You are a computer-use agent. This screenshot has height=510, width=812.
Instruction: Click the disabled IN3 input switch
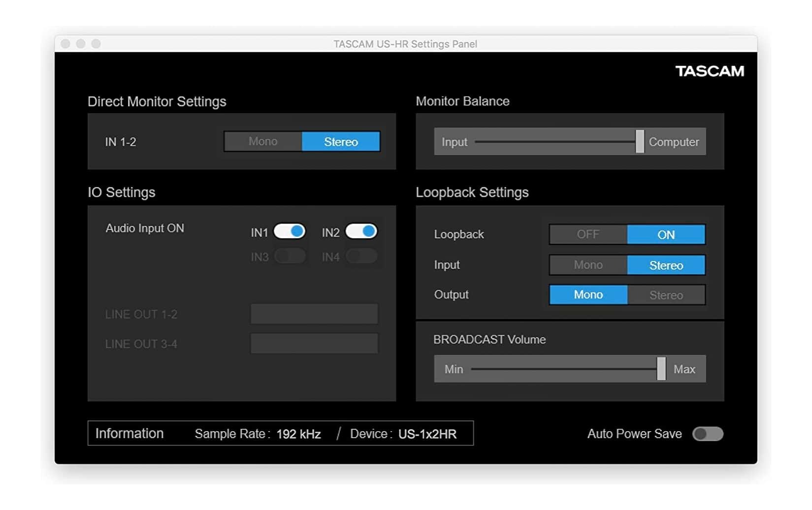(290, 256)
